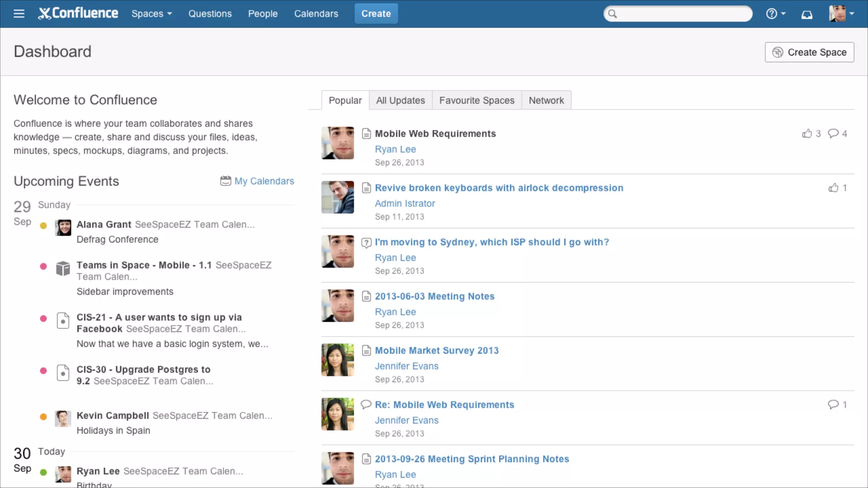Viewport: 868px width, 488px height.
Task: Click comment bubble icon on Mobile Web Requirements
Action: pyautogui.click(x=833, y=134)
